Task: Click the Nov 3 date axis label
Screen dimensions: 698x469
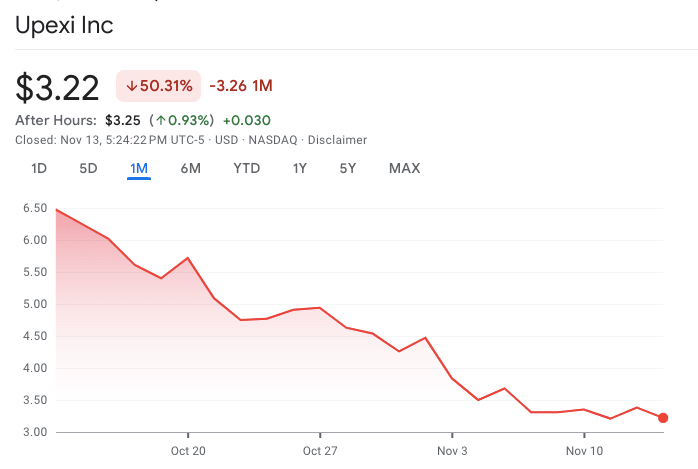Action: click(x=452, y=451)
